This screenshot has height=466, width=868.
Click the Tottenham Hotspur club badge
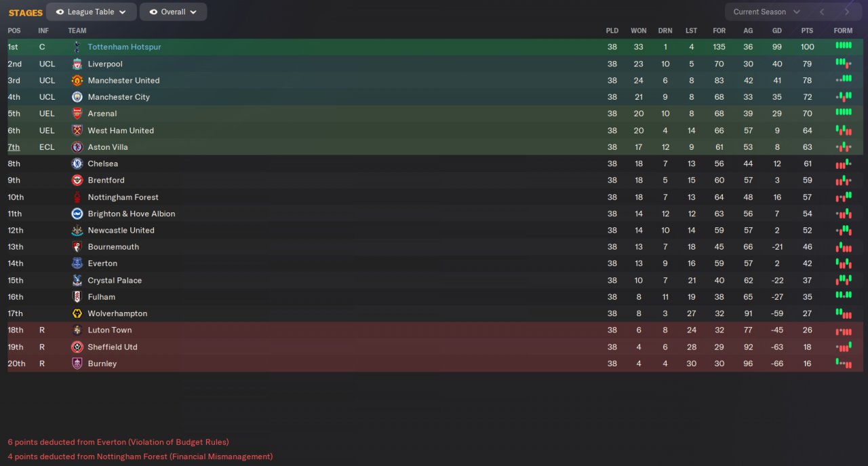77,47
